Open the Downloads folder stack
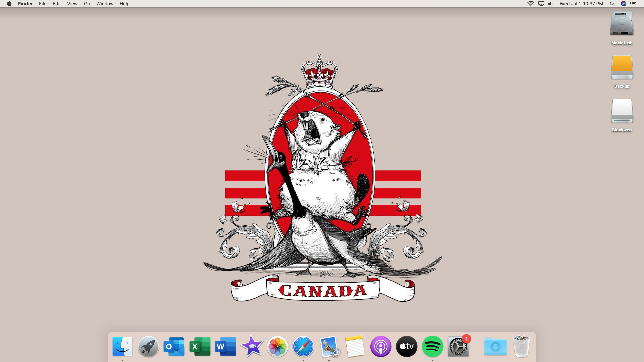 495,346
